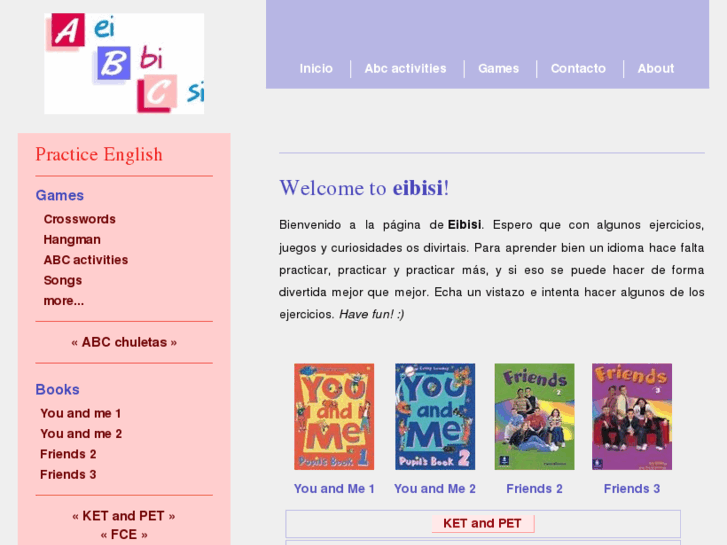727x545 pixels.
Task: Click the Friends 3 book cover
Action: [x=632, y=417]
